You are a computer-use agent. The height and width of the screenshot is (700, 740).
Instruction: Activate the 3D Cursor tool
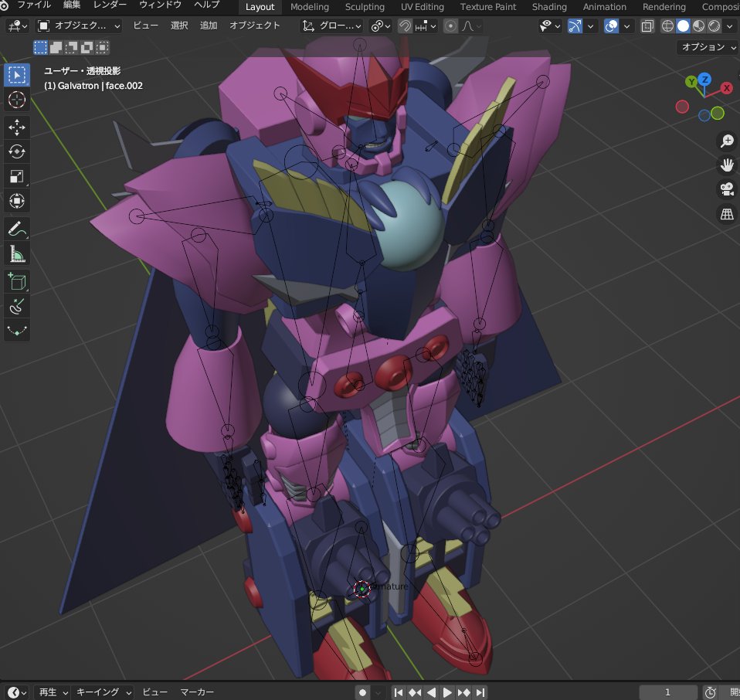pos(17,100)
